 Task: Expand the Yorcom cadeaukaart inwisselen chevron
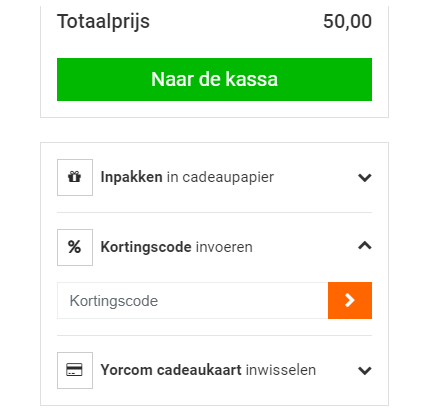pyautogui.click(x=365, y=370)
